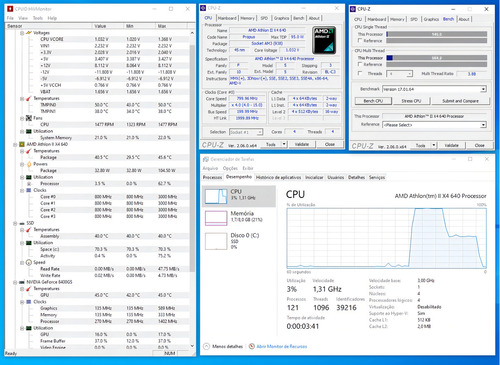
Task: Switch to Memory tab in left CPU-Z window
Action: [247, 18]
